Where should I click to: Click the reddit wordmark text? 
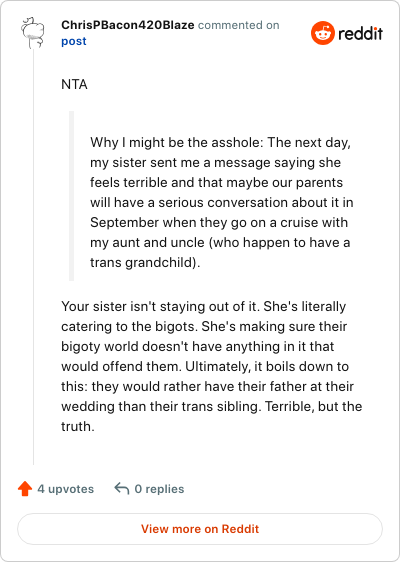click(360, 33)
